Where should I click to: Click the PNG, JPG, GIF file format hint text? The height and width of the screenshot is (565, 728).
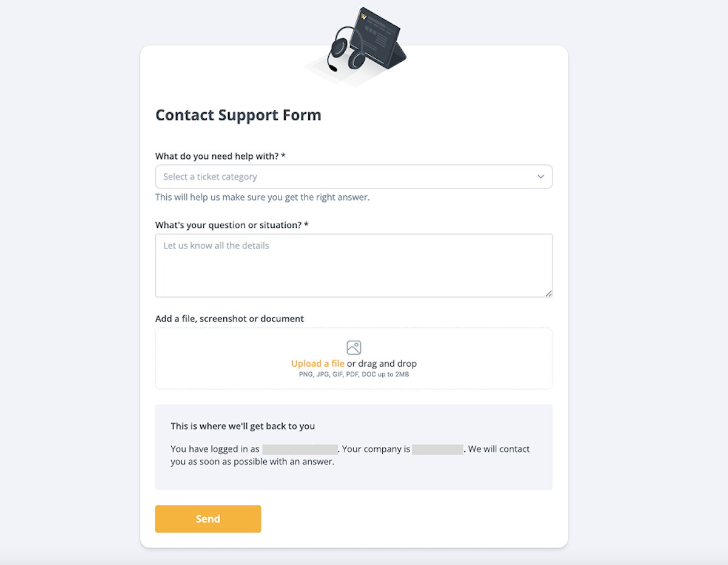point(354,374)
